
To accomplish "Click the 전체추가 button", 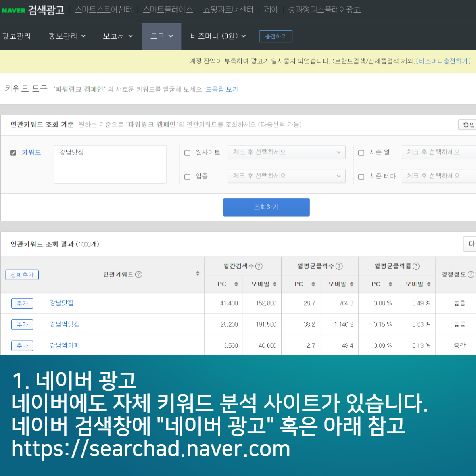I will [22, 275].
